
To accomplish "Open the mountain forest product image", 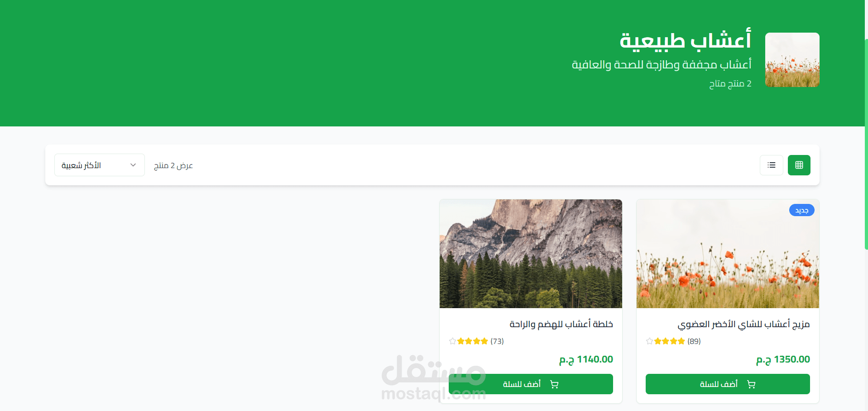I will tap(531, 254).
